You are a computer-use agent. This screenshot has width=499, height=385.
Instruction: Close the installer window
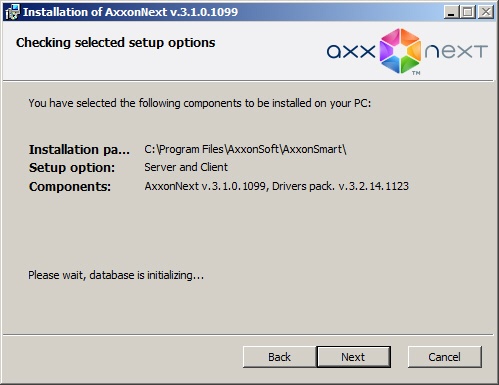[485, 12]
